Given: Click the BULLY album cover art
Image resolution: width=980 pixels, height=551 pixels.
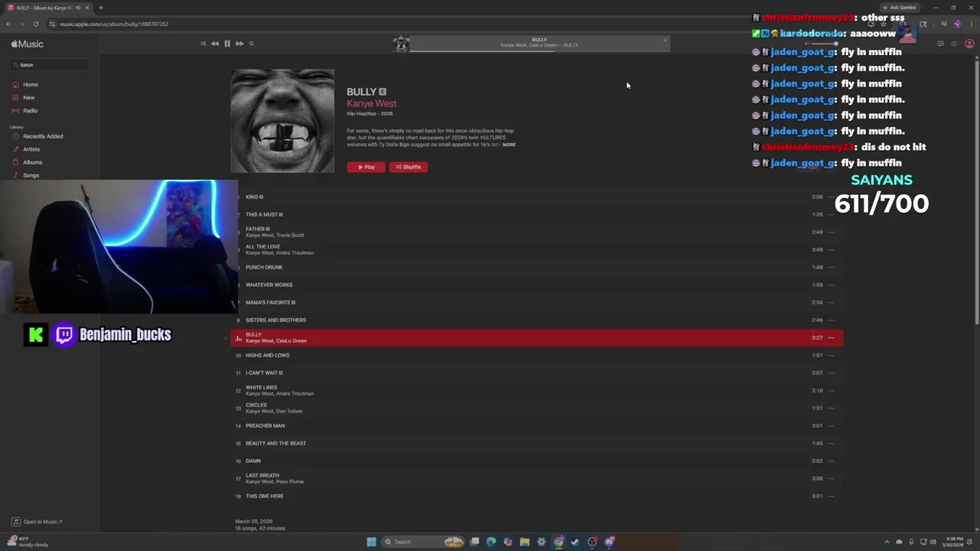Looking at the screenshot, I should tap(283, 121).
